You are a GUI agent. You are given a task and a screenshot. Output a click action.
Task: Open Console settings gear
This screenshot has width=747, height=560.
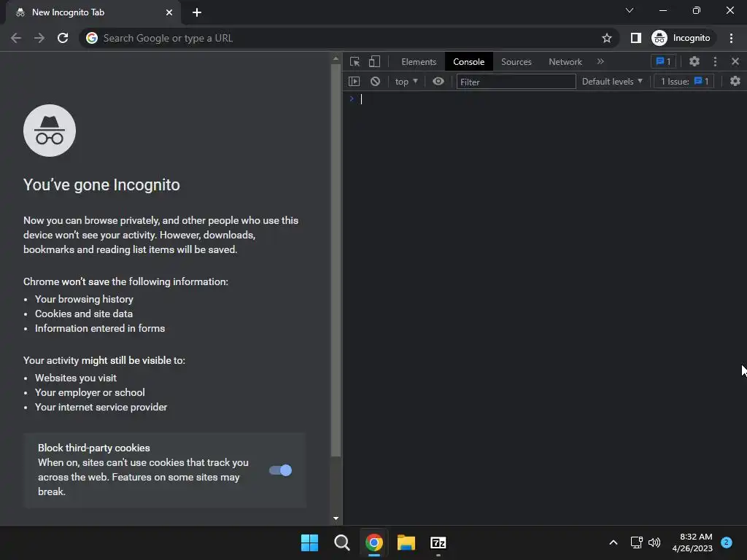(735, 82)
